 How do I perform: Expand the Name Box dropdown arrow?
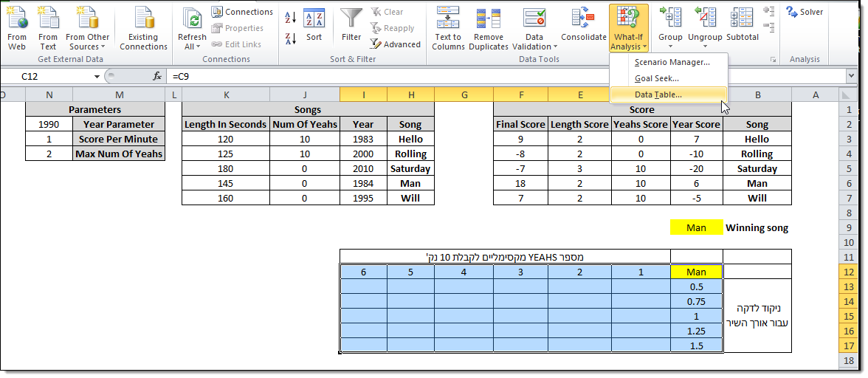coord(97,77)
